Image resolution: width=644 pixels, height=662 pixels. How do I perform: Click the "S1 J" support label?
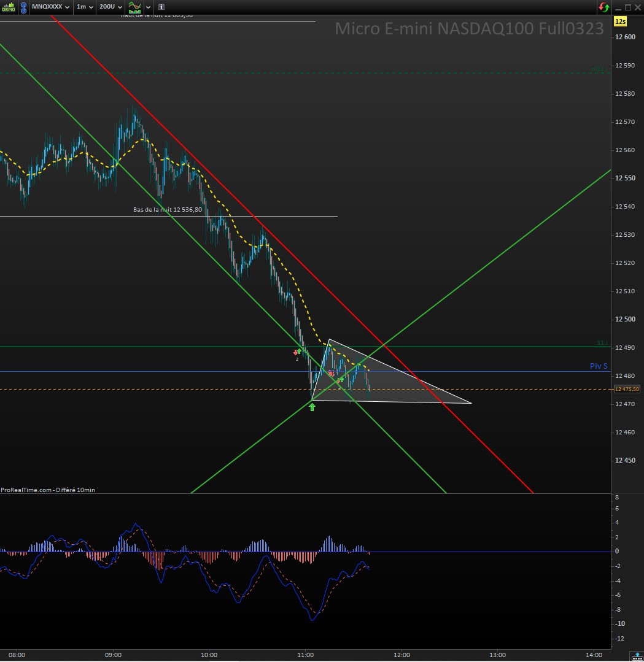coord(602,343)
